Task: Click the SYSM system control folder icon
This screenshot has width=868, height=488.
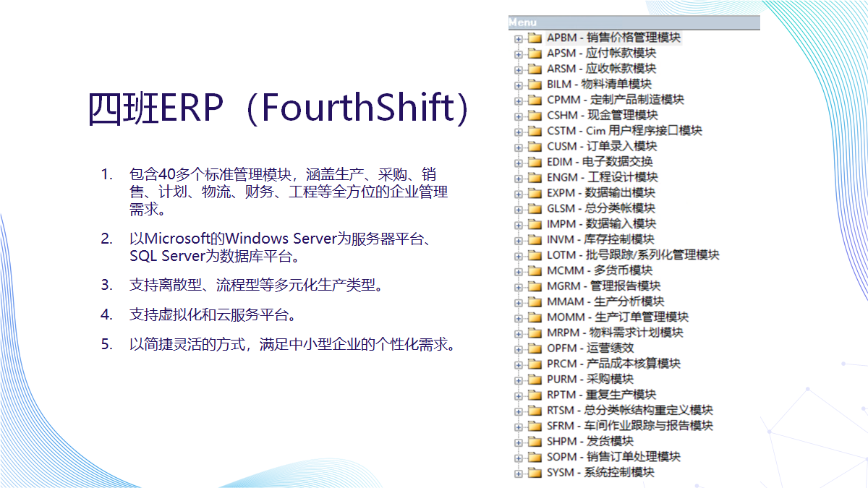Action: (535, 473)
